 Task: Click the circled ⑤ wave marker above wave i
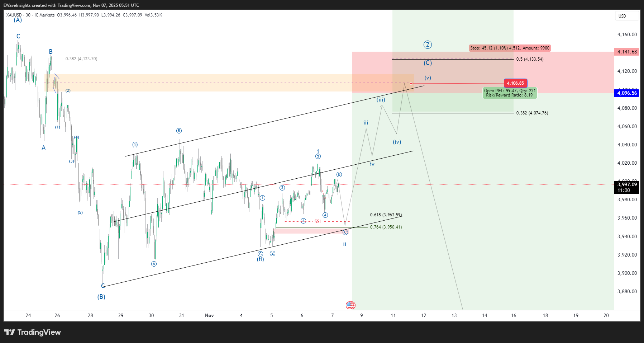coord(318,156)
